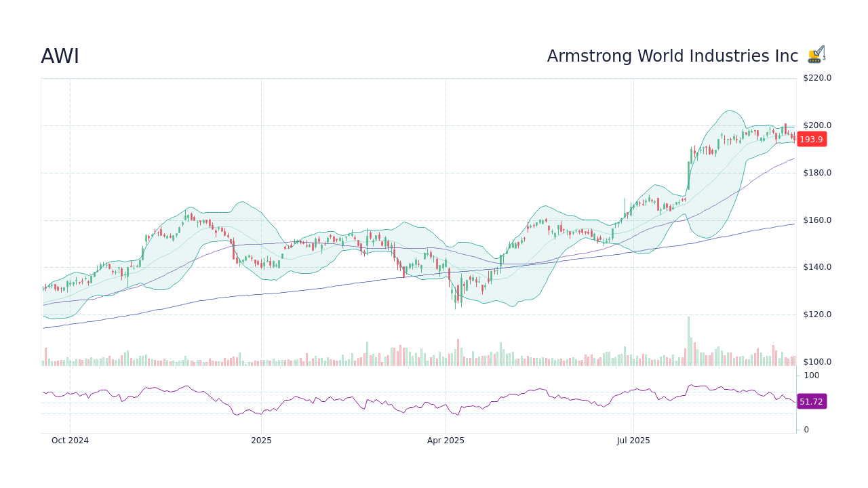
Task: Click the Armstrong World Industries Inc title
Action: [x=673, y=56]
